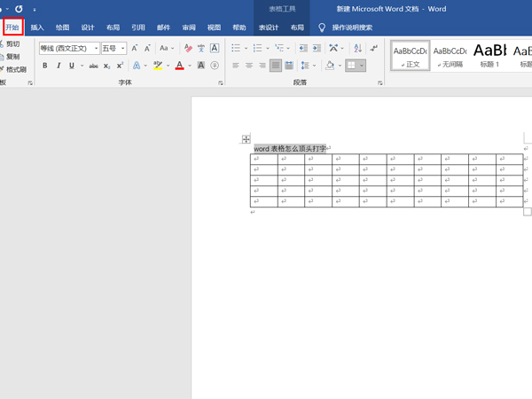The height and width of the screenshot is (399, 532).
Task: Apply the 标题 1 style
Action: [489, 55]
